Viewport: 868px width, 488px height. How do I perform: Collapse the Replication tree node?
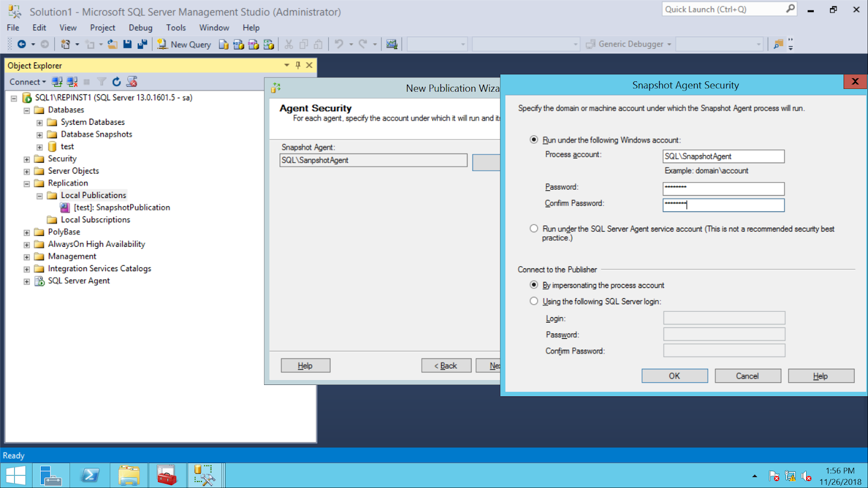point(27,183)
